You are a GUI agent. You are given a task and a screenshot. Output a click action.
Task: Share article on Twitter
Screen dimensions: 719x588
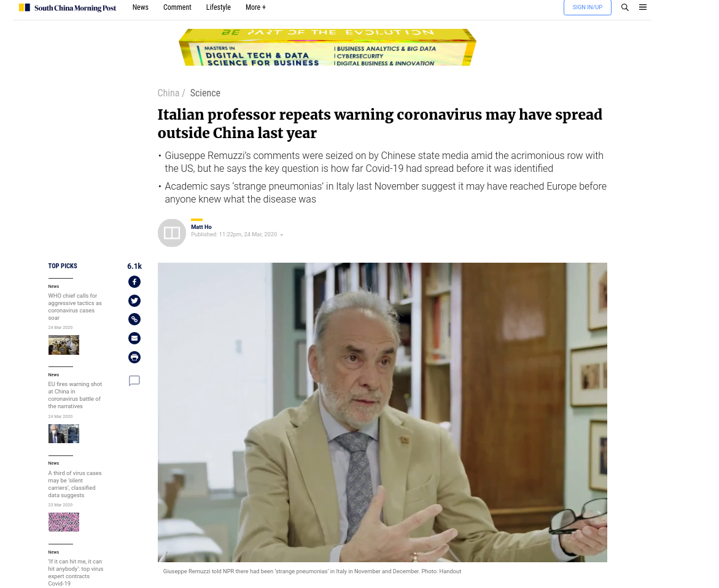(x=134, y=301)
